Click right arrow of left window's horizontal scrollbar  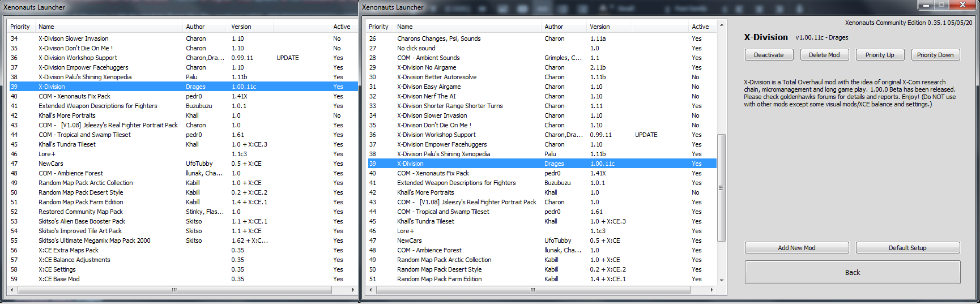353,290
